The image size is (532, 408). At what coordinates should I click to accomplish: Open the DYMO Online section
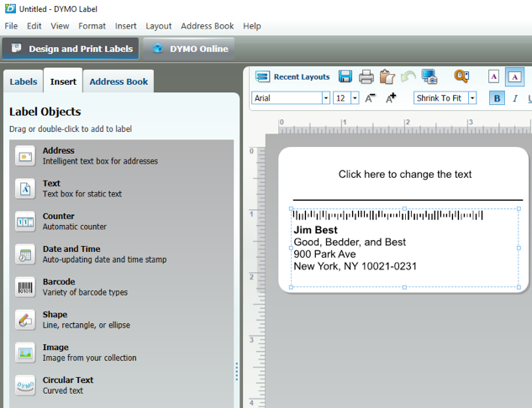click(190, 49)
